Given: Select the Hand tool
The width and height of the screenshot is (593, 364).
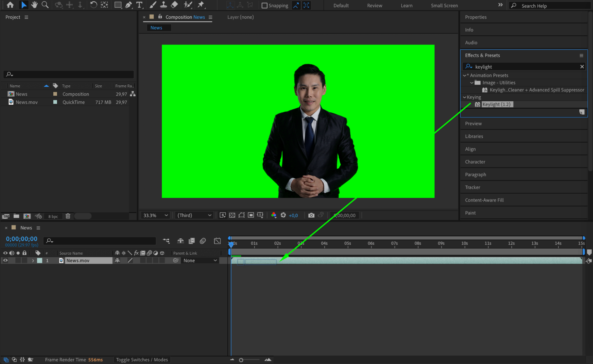Looking at the screenshot, I should coord(34,5).
